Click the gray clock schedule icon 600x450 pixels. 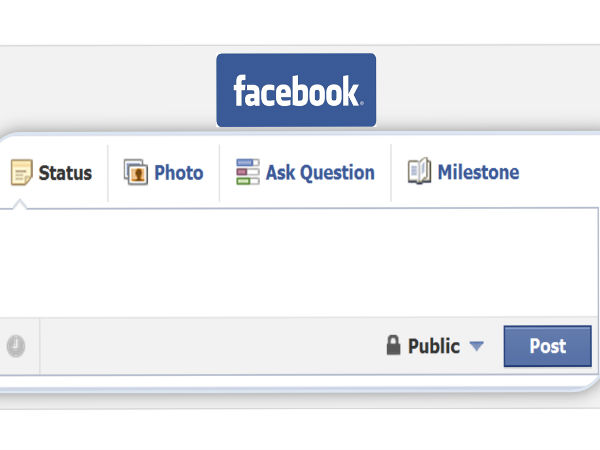click(x=16, y=346)
